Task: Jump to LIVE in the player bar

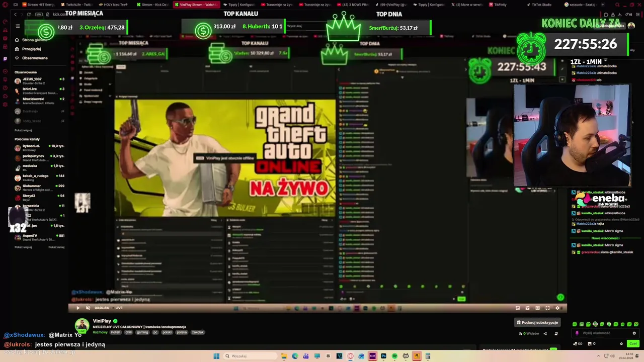Action: click(119, 308)
